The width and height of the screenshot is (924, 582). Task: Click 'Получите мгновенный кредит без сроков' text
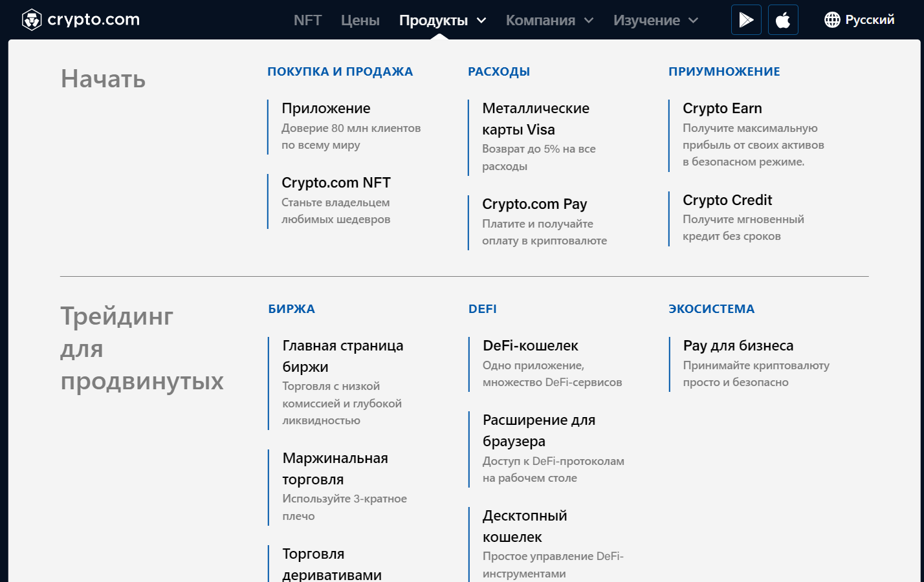pyautogui.click(x=743, y=228)
